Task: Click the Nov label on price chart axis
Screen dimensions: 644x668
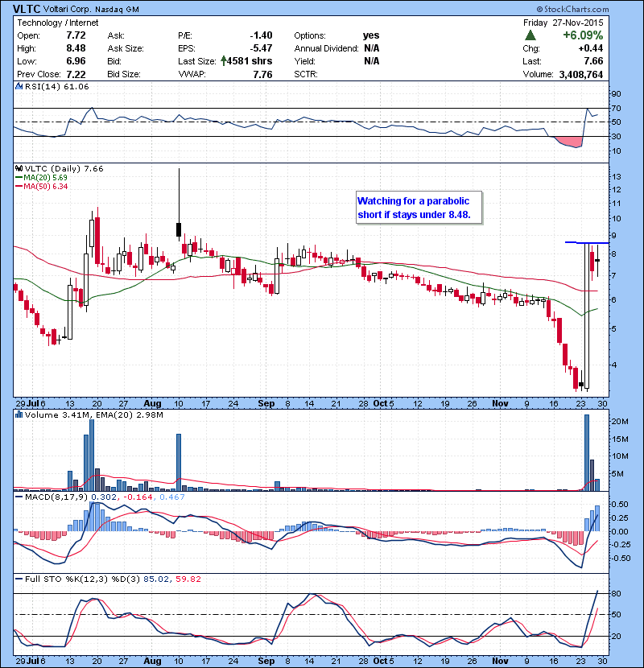Action: (500, 403)
